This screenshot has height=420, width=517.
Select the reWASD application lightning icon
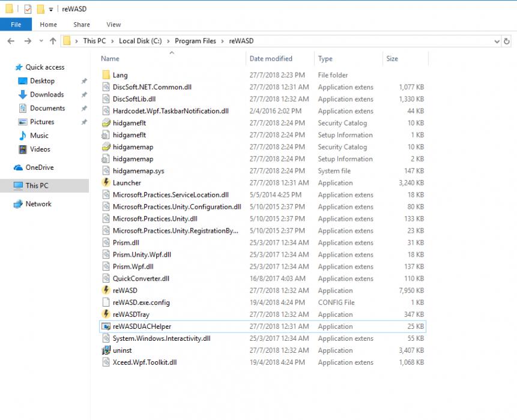tap(106, 290)
